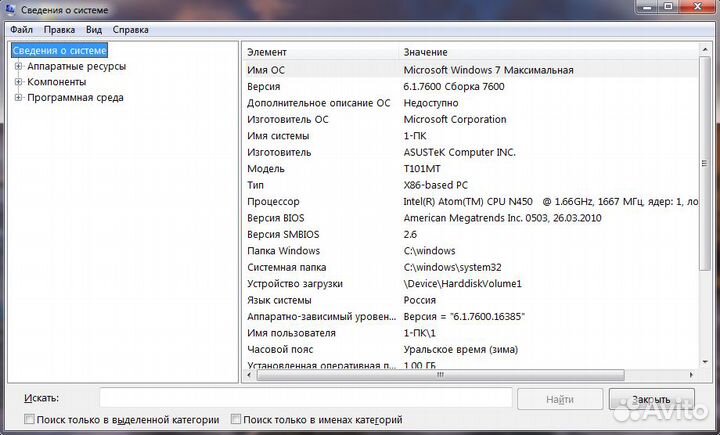Click value T101MT
Image resolution: width=720 pixels, height=435 pixels.
pyautogui.click(x=422, y=169)
